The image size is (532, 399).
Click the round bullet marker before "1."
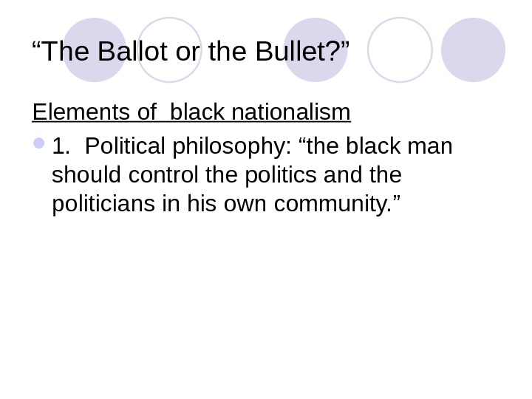[40, 146]
